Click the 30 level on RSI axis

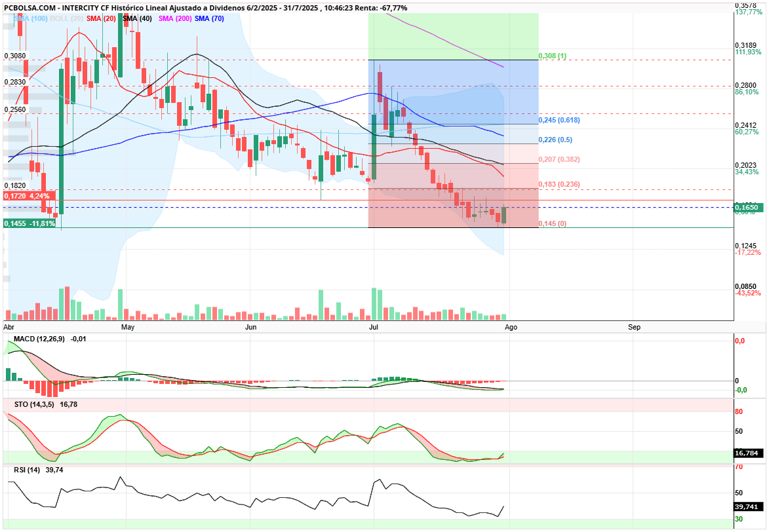pyautogui.click(x=739, y=519)
